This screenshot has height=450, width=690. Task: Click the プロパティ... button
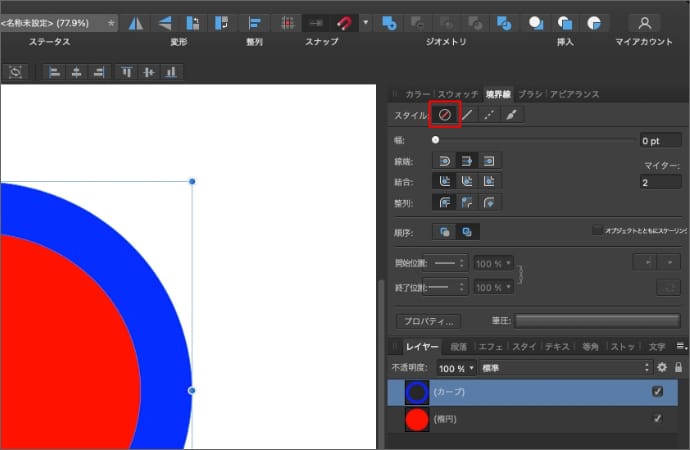[x=428, y=321]
